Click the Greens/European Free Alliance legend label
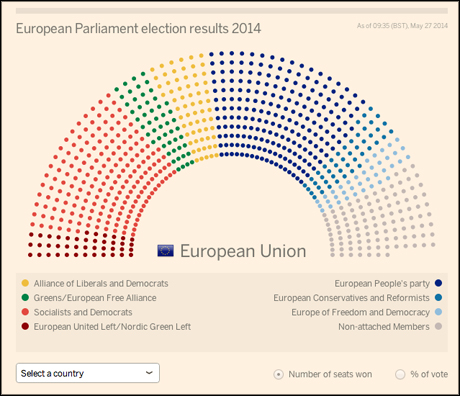The image size is (460, 396). point(95,298)
